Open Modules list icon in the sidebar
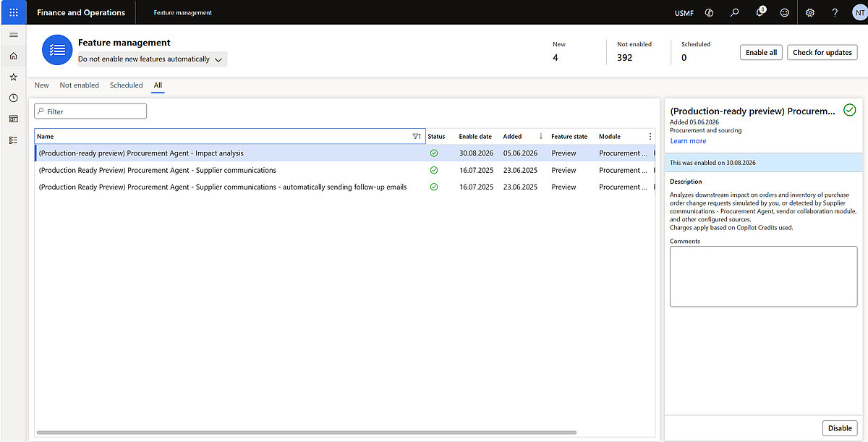 point(13,140)
